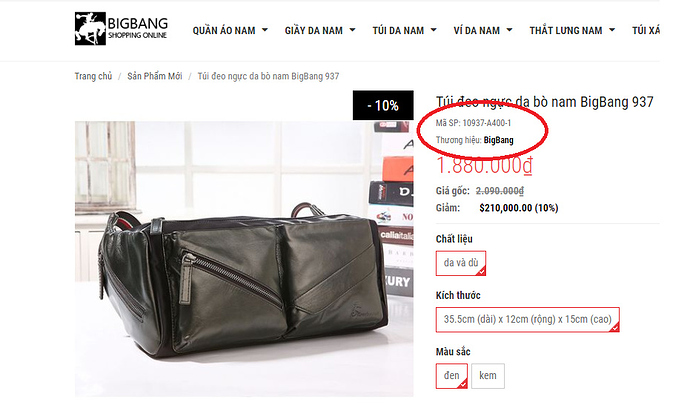The height and width of the screenshot is (410, 690).
Task: Expand the TÚI DA NAM dropdown arrow
Action: 433,30
